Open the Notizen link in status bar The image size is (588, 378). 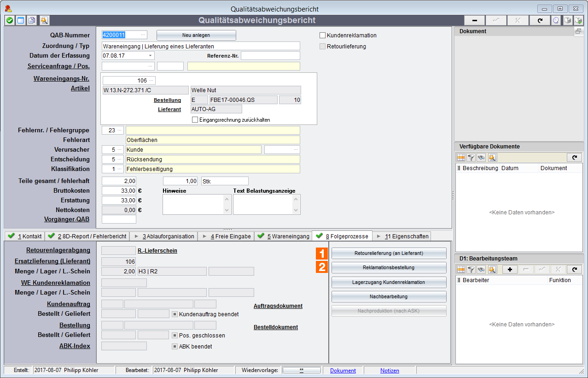[390, 370]
